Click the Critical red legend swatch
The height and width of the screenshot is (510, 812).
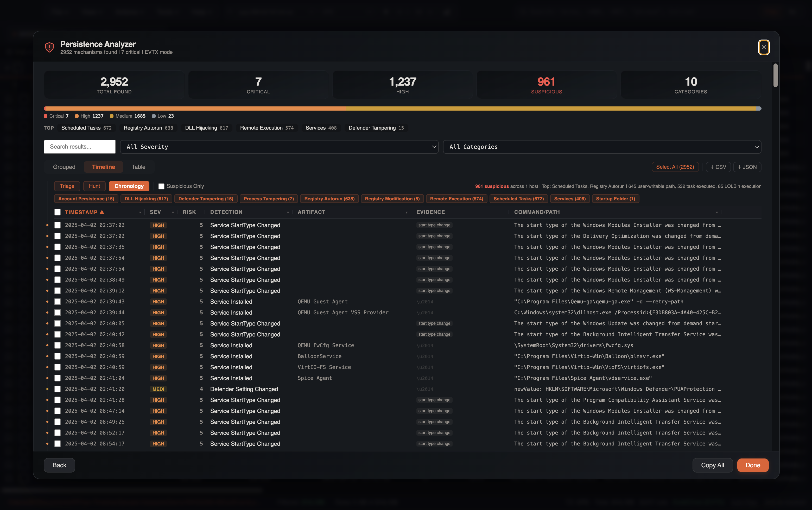click(x=46, y=116)
